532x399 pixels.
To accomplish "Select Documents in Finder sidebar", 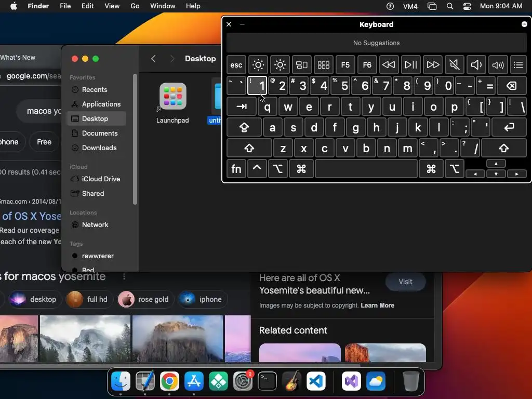I will pos(96,134).
